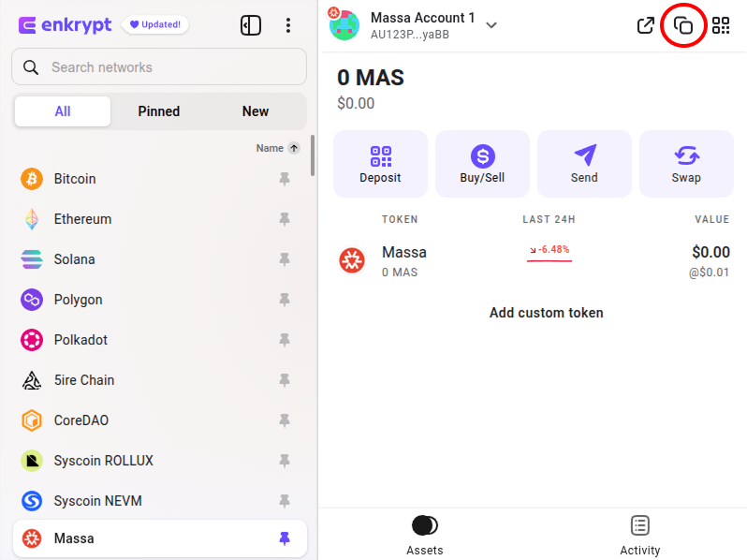This screenshot has height=560, width=747.
Task: Click the Updated! badge
Action: (x=154, y=24)
